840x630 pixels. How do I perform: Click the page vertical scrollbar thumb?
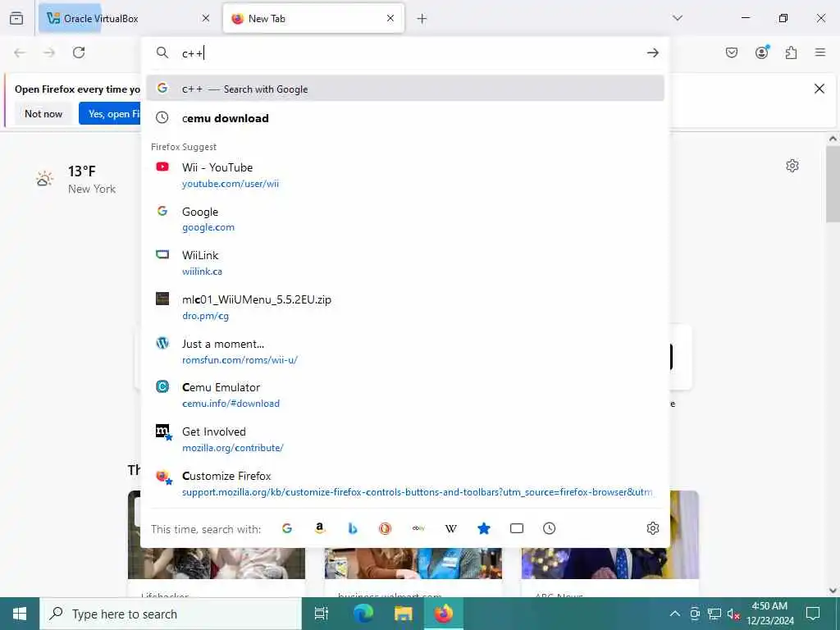coord(833,183)
